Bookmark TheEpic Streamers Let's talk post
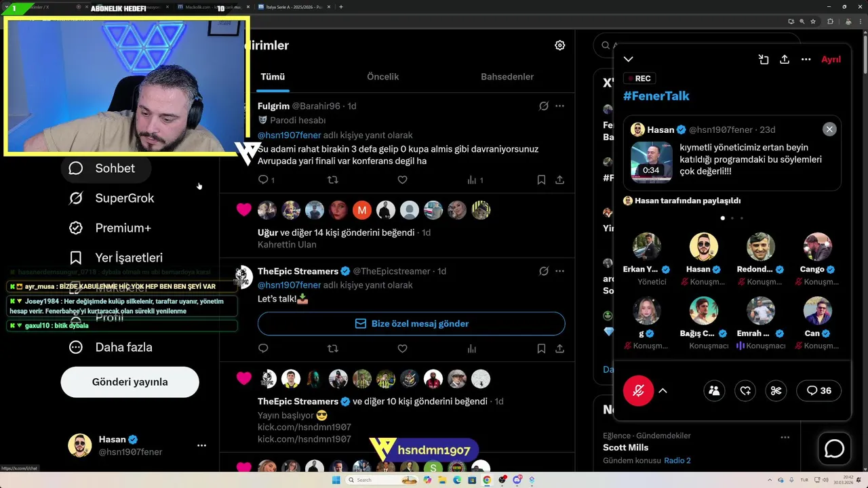868x488 pixels. pyautogui.click(x=541, y=348)
